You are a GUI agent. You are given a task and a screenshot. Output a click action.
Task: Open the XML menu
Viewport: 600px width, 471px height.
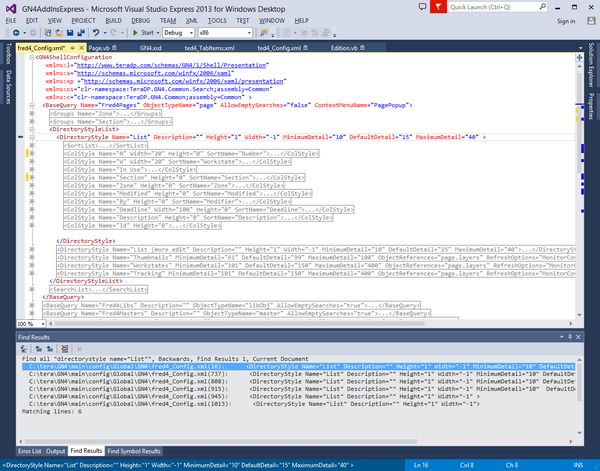pos(192,21)
